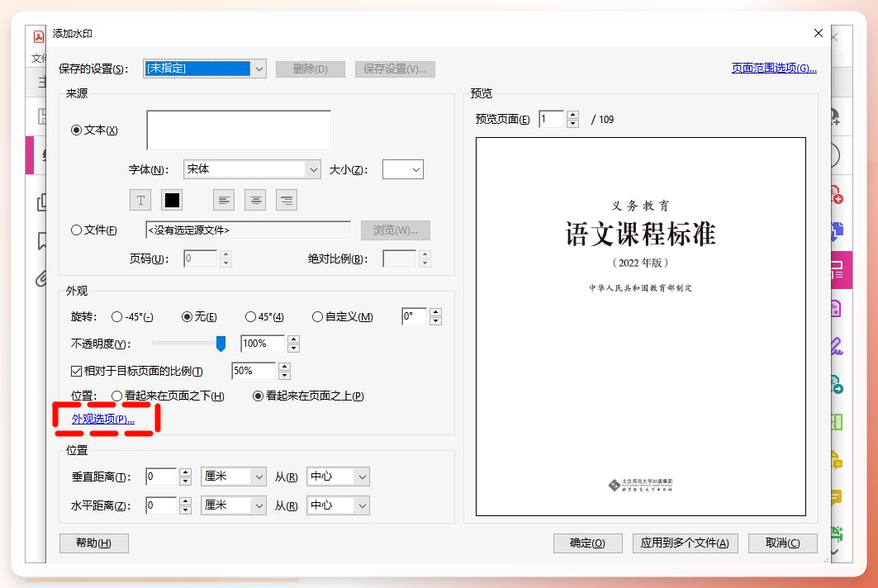This screenshot has height=588, width=878.
Task: Increase the preview page number
Action: [572, 115]
